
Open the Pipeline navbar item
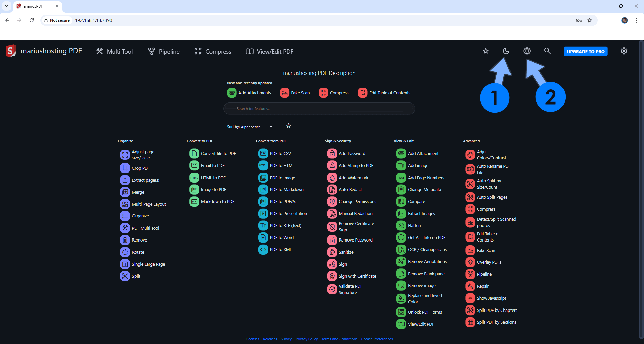[x=164, y=51]
